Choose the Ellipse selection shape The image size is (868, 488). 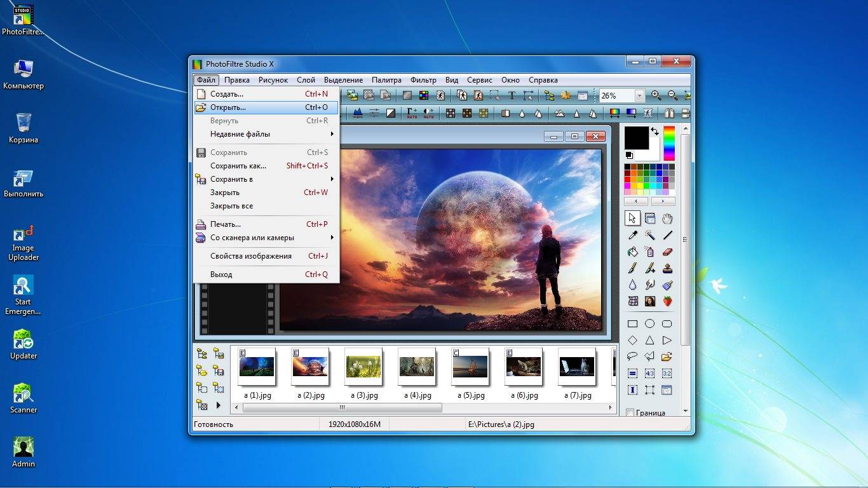tap(649, 323)
